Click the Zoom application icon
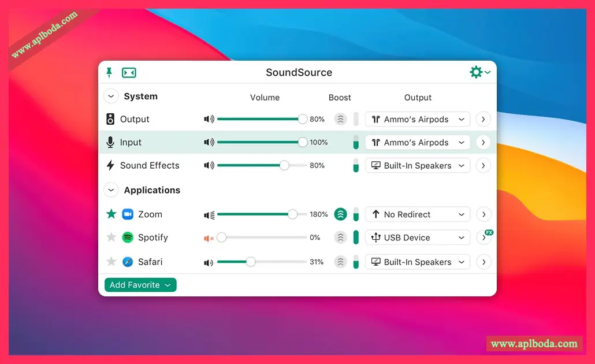This screenshot has height=364, width=595. 128,214
